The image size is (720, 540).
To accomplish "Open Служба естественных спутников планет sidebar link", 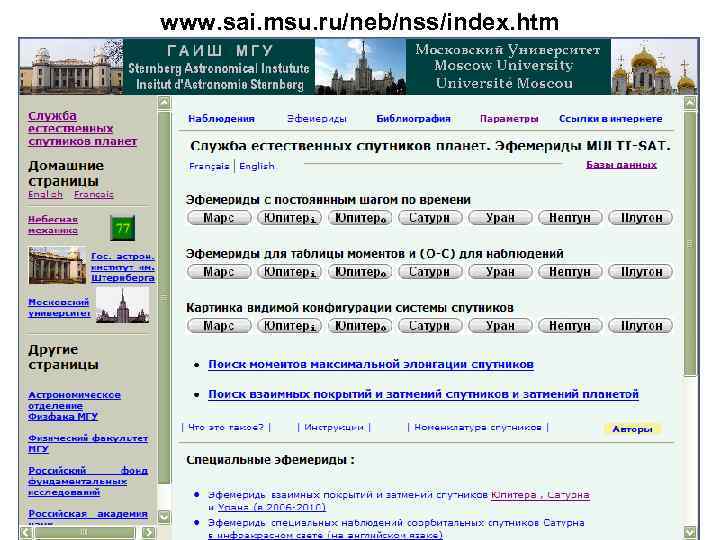I will (x=82, y=129).
